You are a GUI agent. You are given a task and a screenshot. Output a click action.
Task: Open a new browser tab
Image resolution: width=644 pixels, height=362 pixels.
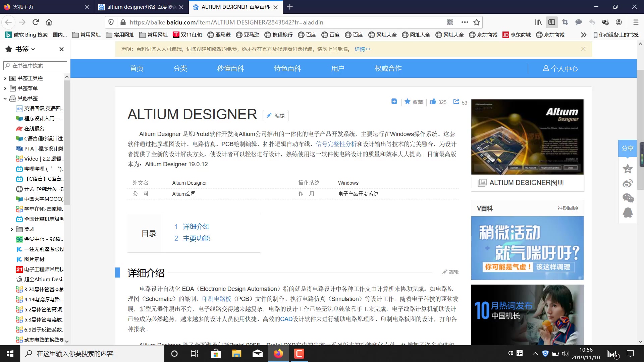pos(290,7)
